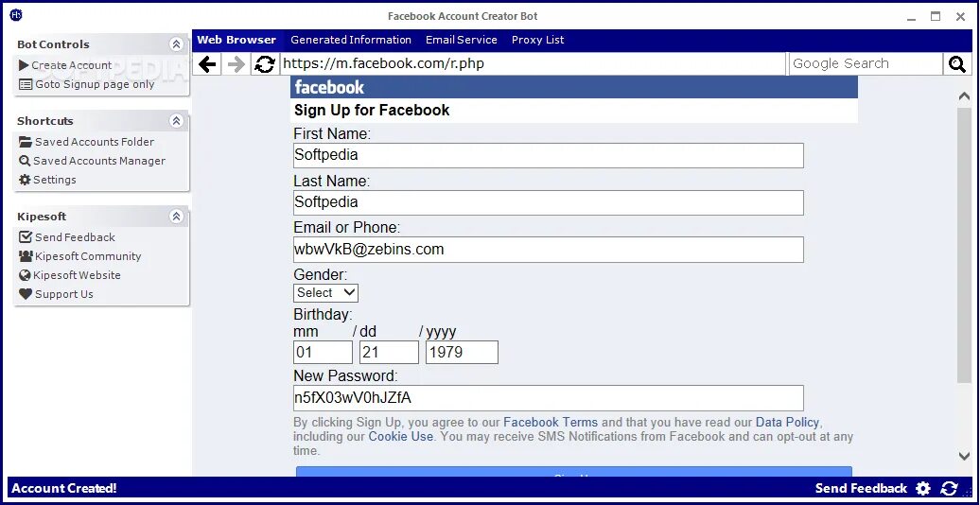The image size is (980, 505).
Task: Click the New Password field
Action: 548,398
